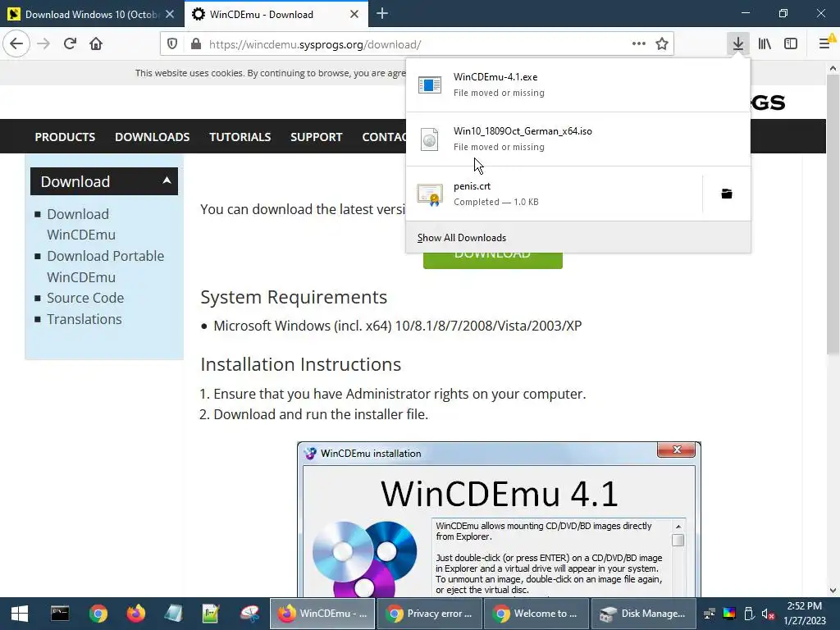Launch Firefox from the pinned taskbar icon

(135, 614)
